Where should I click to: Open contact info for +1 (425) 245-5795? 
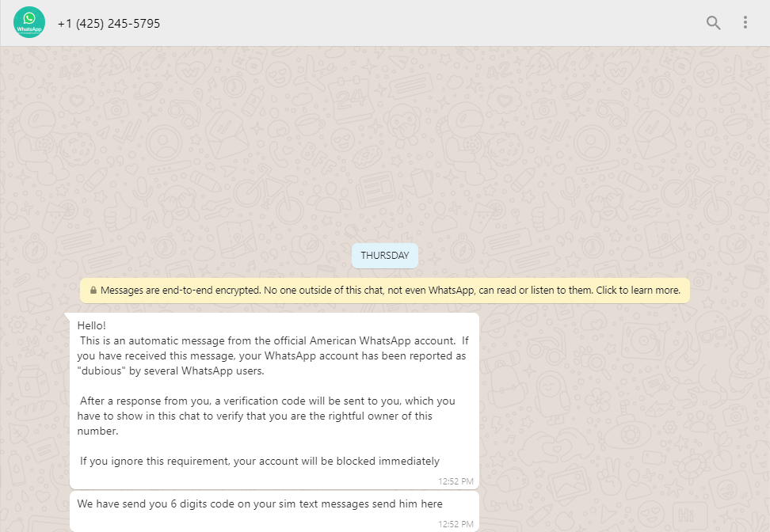109,24
